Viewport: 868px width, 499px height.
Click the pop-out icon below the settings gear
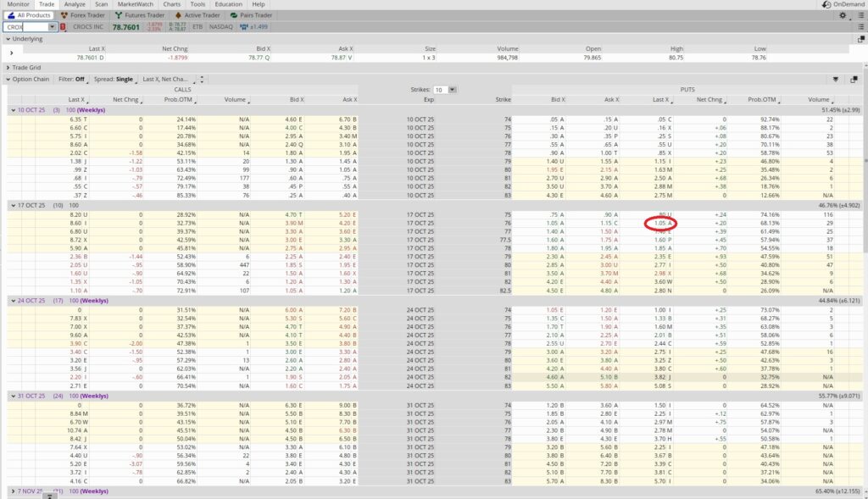point(860,37)
